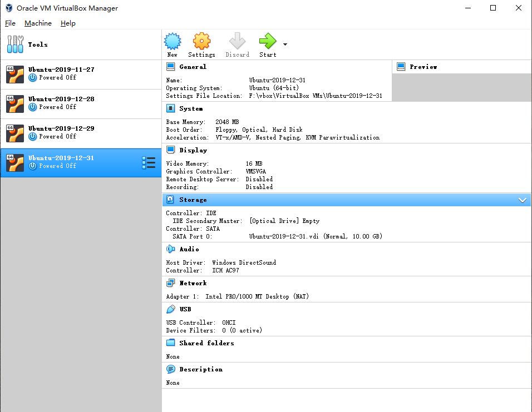Collapse the Storage section chevron
This screenshot has height=412, width=532.
point(523,200)
